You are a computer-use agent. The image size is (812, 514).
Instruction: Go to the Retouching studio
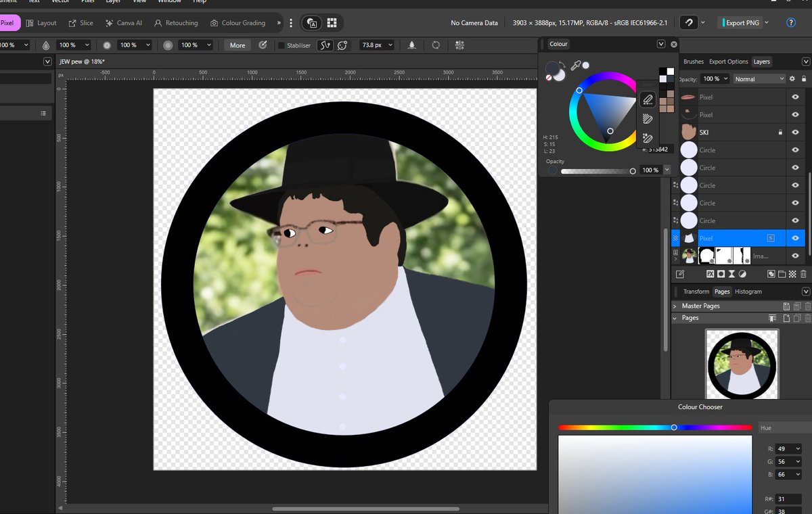[x=176, y=23]
